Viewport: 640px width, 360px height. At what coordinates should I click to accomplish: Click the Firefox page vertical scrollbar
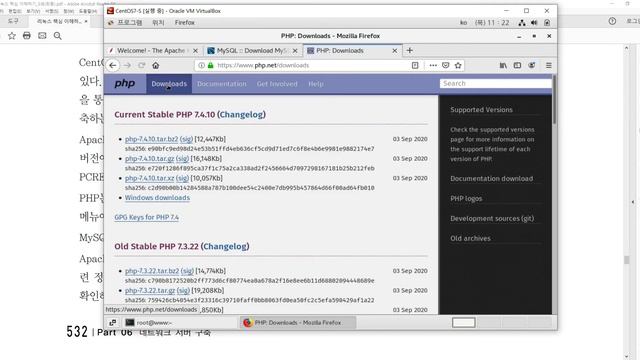[554, 194]
